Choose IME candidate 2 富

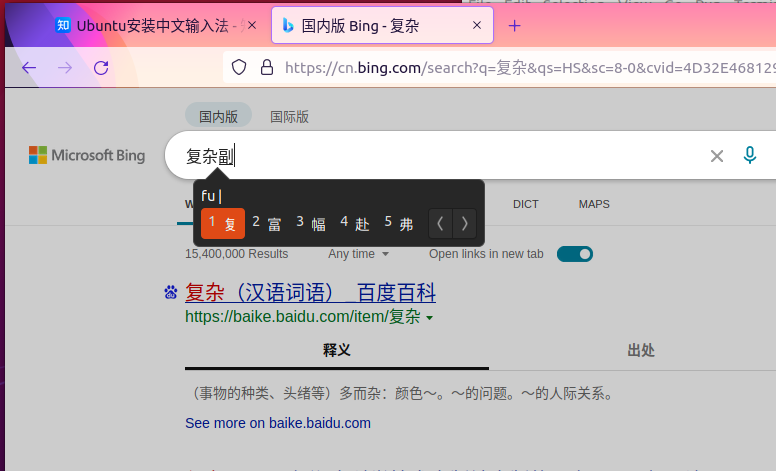(267, 224)
